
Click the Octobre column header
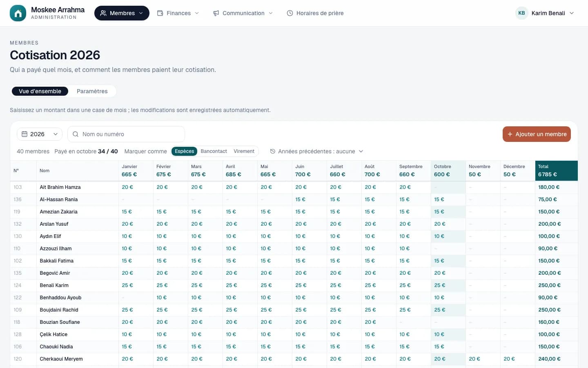448,171
